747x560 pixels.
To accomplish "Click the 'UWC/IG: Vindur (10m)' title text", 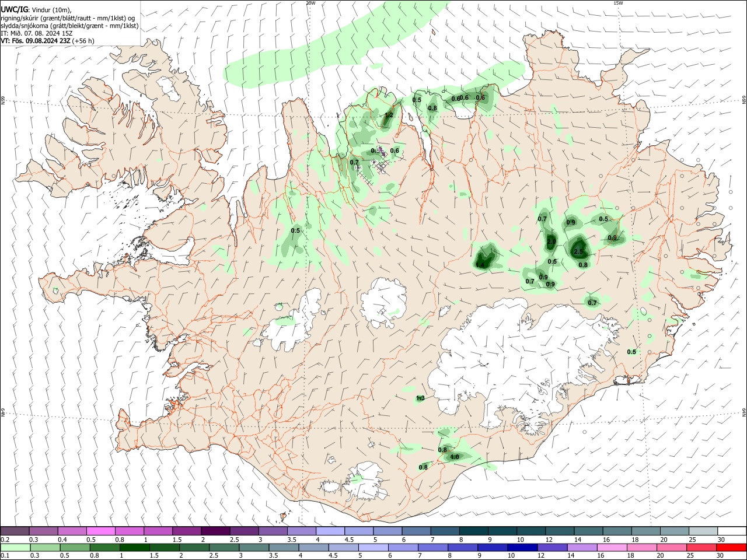I will (36, 9).
